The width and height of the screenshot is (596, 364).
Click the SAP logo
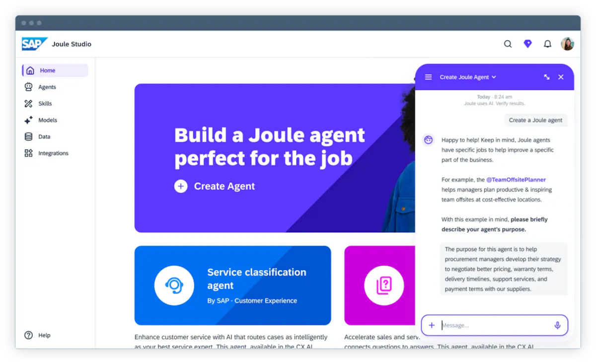point(34,44)
